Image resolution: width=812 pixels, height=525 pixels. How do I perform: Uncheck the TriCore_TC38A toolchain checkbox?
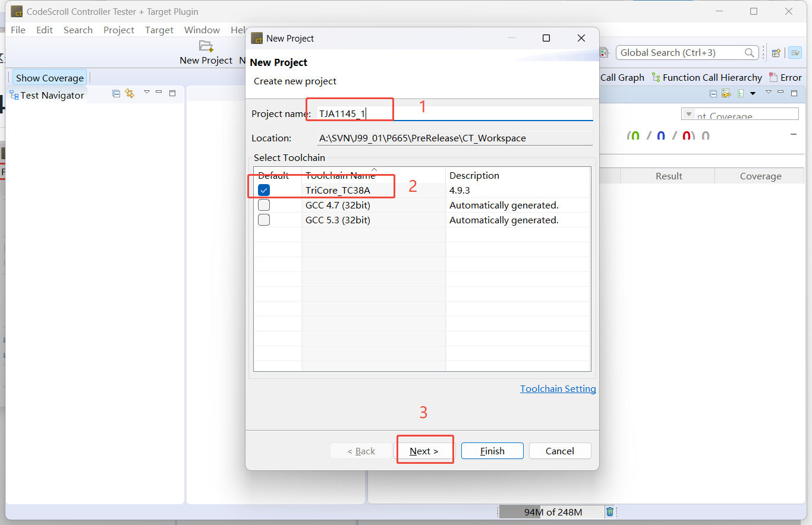click(264, 190)
